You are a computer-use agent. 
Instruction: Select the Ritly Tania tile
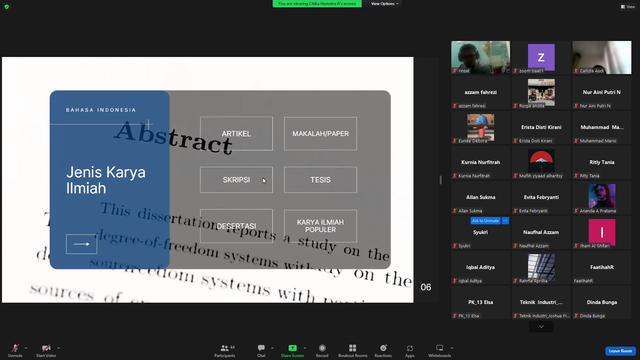pos(602,163)
